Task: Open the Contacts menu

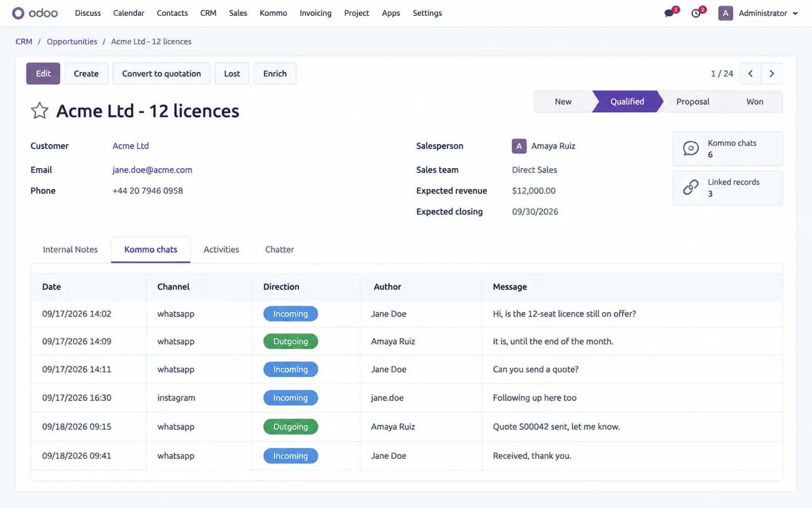Action: tap(172, 13)
